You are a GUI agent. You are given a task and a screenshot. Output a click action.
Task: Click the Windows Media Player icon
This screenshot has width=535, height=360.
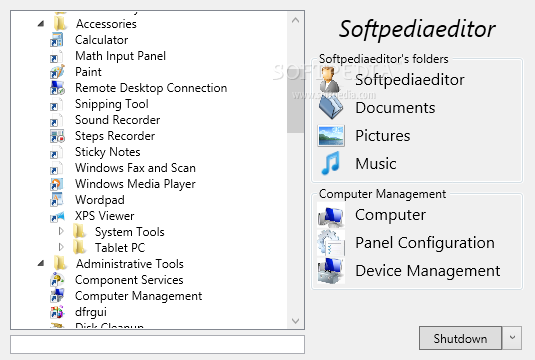pos(57,184)
